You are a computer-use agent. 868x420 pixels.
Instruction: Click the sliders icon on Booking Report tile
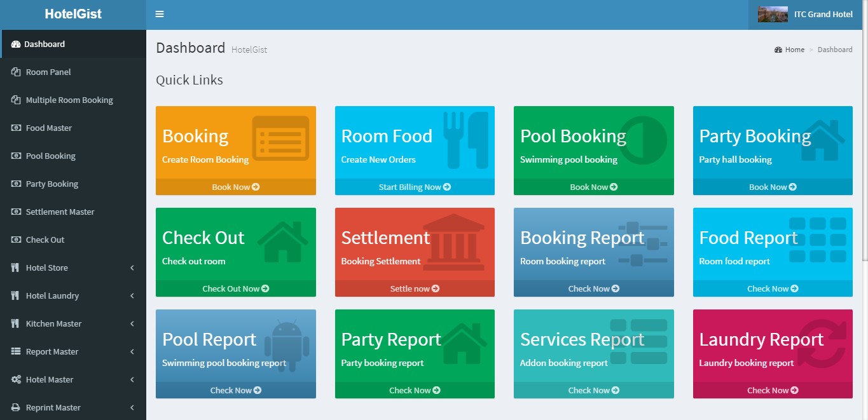click(642, 243)
